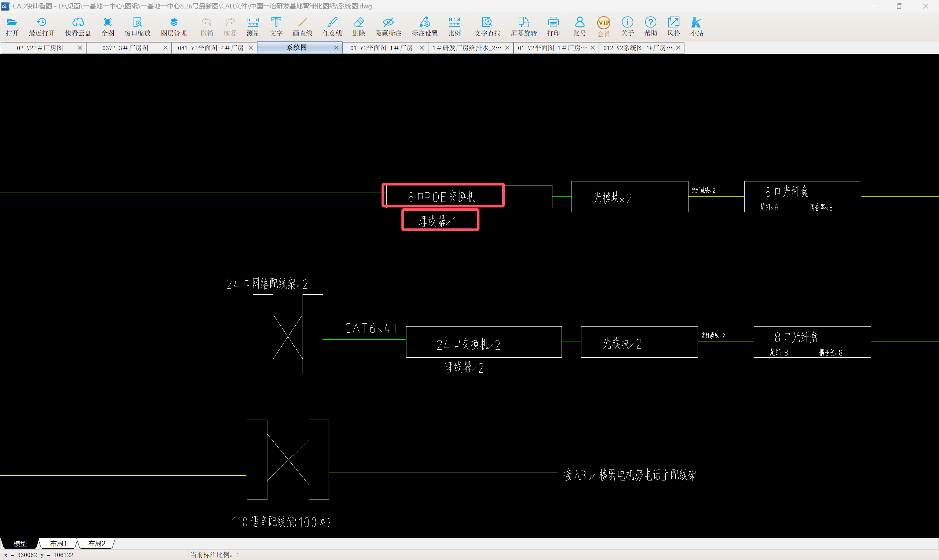
Task: Switch to the 02 V22#厂房图 tab
Action: coord(40,48)
